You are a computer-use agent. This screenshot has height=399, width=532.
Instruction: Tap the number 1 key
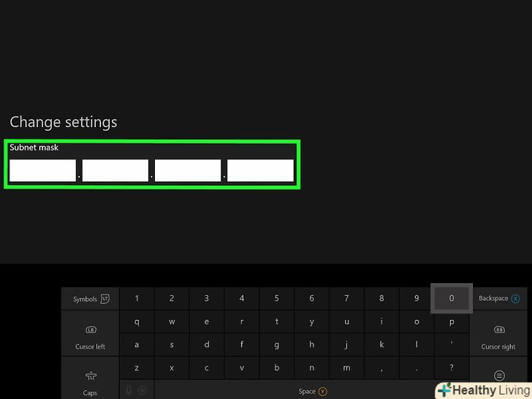137,298
